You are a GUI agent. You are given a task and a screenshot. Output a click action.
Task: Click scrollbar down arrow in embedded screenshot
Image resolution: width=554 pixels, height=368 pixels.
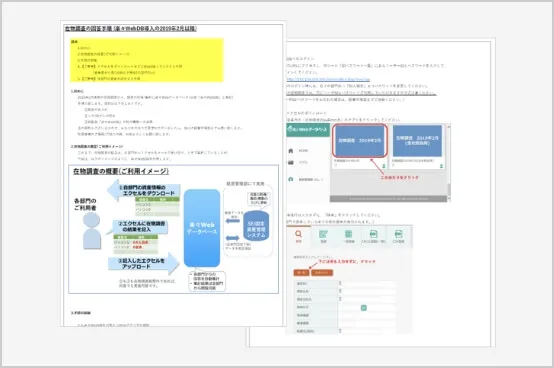coord(449,198)
